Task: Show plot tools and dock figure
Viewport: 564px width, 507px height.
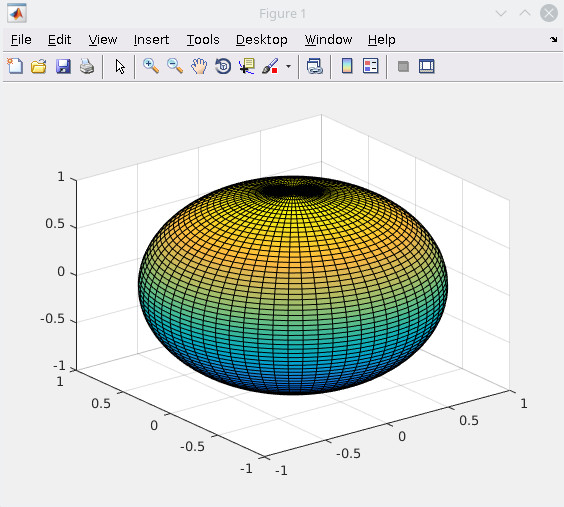Action: point(427,66)
